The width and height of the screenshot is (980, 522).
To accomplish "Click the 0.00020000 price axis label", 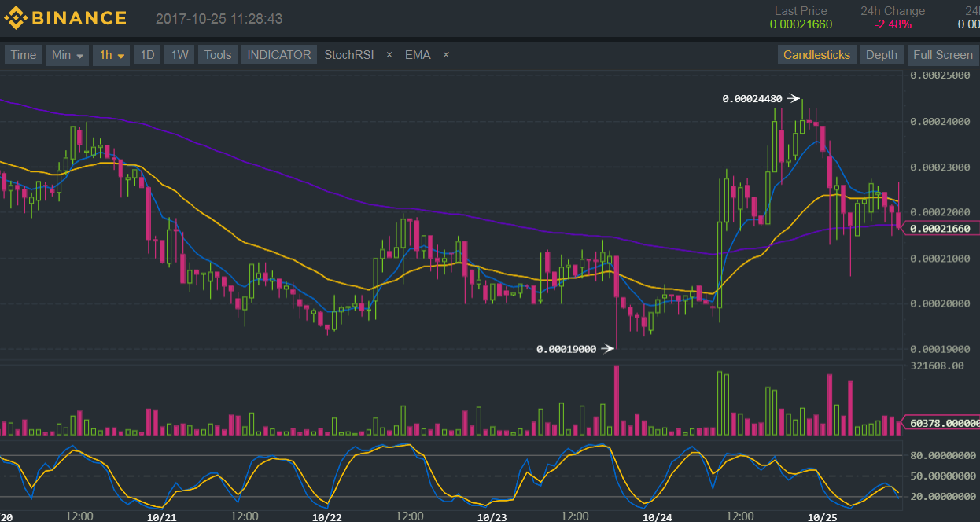I will tap(940, 304).
